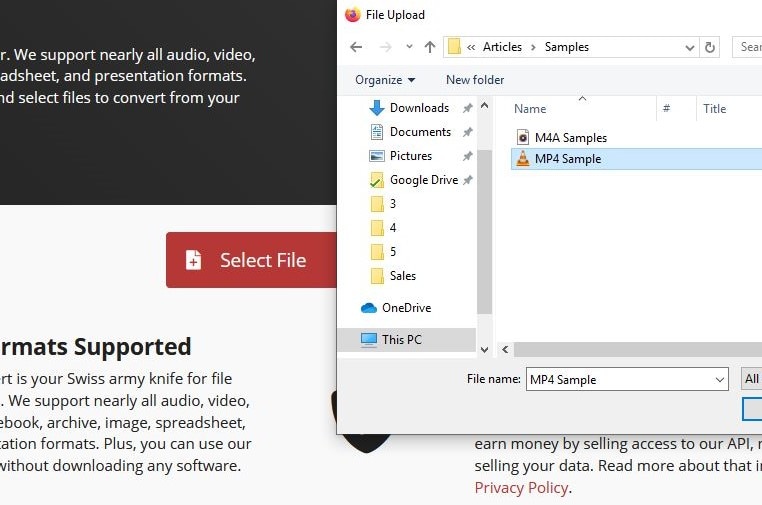Expand the address bar path dropdown

[x=689, y=48]
